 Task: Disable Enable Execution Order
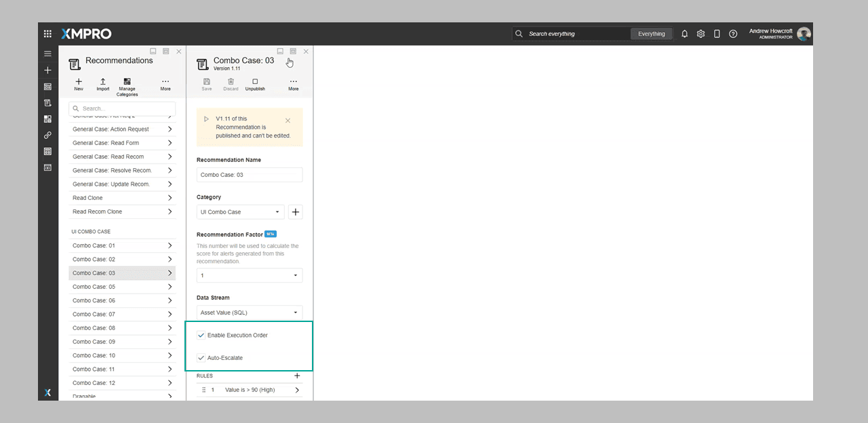[201, 335]
